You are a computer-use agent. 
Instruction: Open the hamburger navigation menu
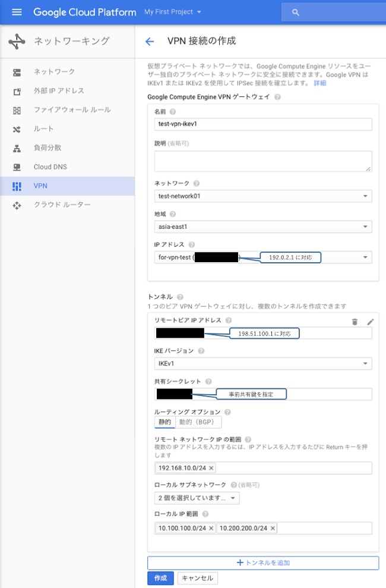[16, 12]
